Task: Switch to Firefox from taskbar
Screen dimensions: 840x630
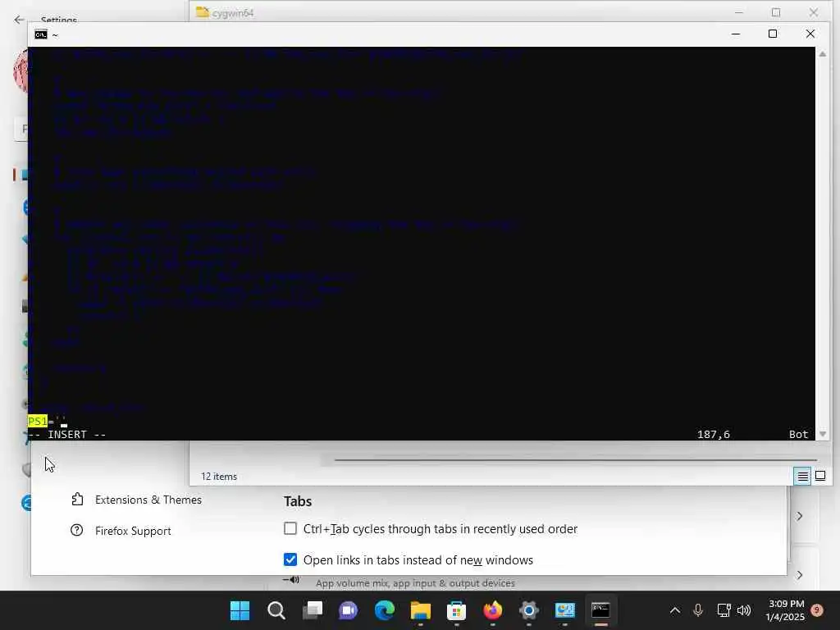Action: click(x=493, y=610)
